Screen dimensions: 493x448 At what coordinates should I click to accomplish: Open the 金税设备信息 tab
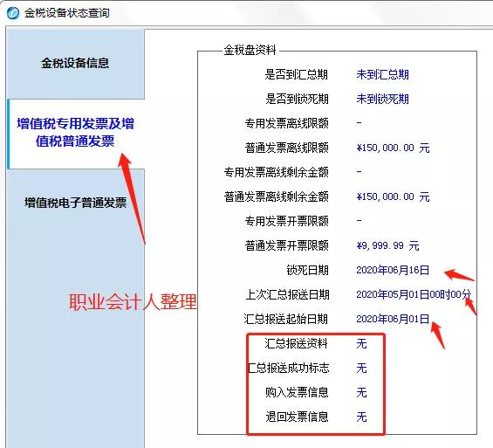[75, 64]
